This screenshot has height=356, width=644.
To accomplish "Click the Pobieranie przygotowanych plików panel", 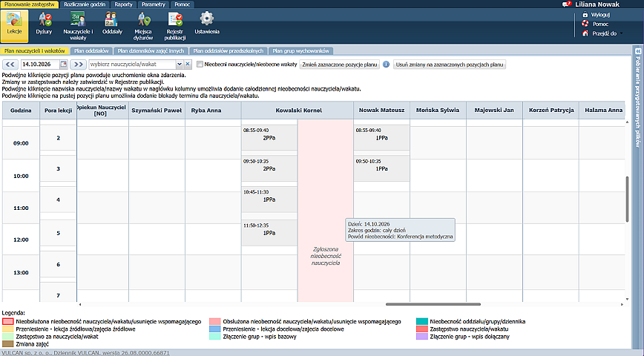I will click(638, 102).
